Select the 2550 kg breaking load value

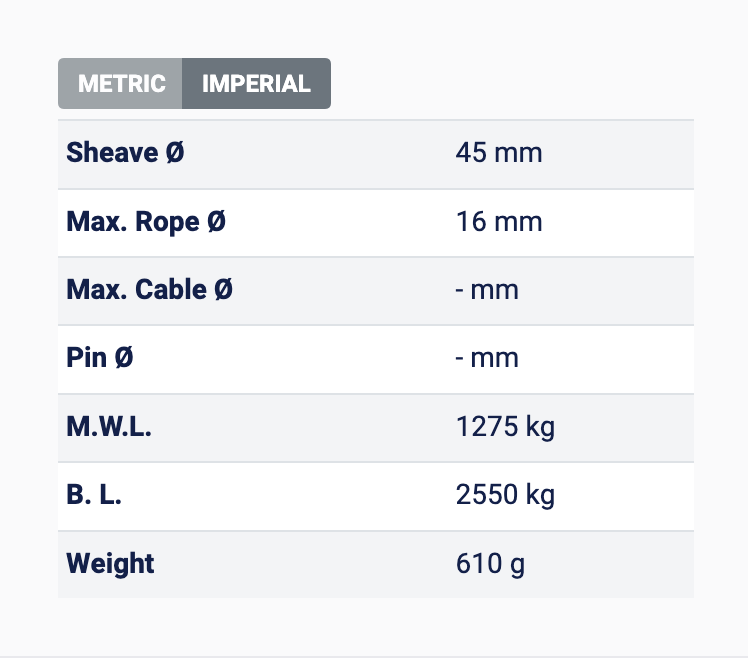point(505,495)
